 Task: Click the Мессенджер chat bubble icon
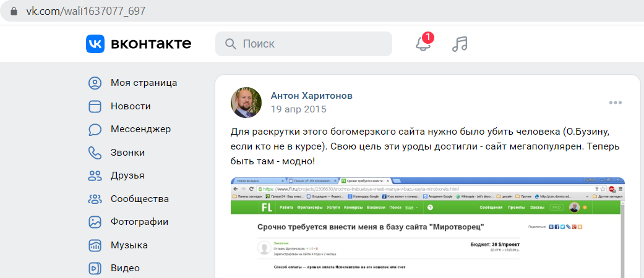[x=95, y=130]
